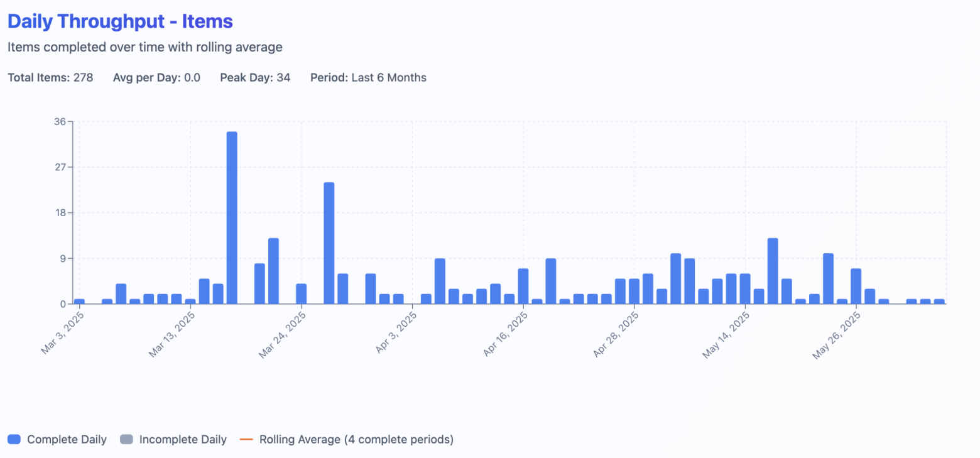Click the Total Items: 278 stat
Image resolution: width=980 pixels, height=458 pixels.
pyautogui.click(x=50, y=78)
